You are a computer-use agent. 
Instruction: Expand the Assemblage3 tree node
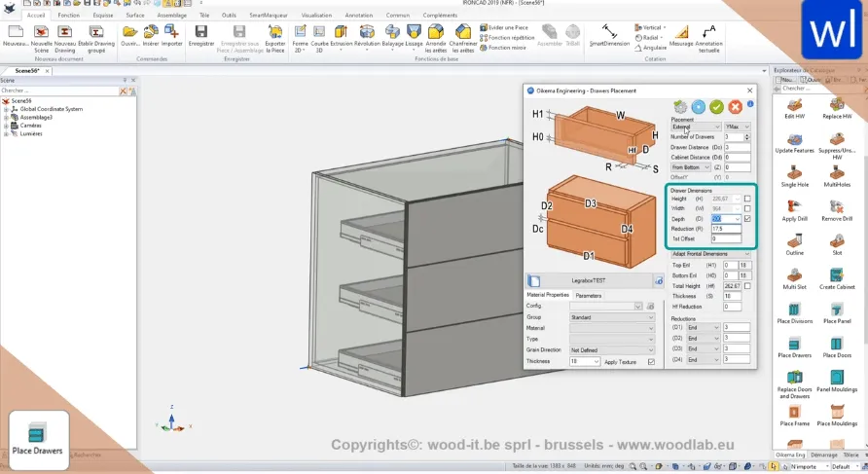[7, 117]
